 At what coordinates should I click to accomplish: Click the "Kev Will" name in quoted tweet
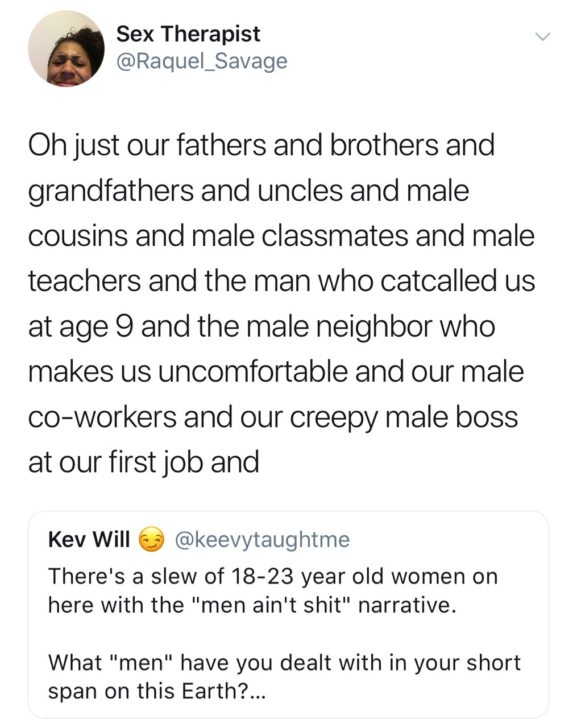coord(89,539)
